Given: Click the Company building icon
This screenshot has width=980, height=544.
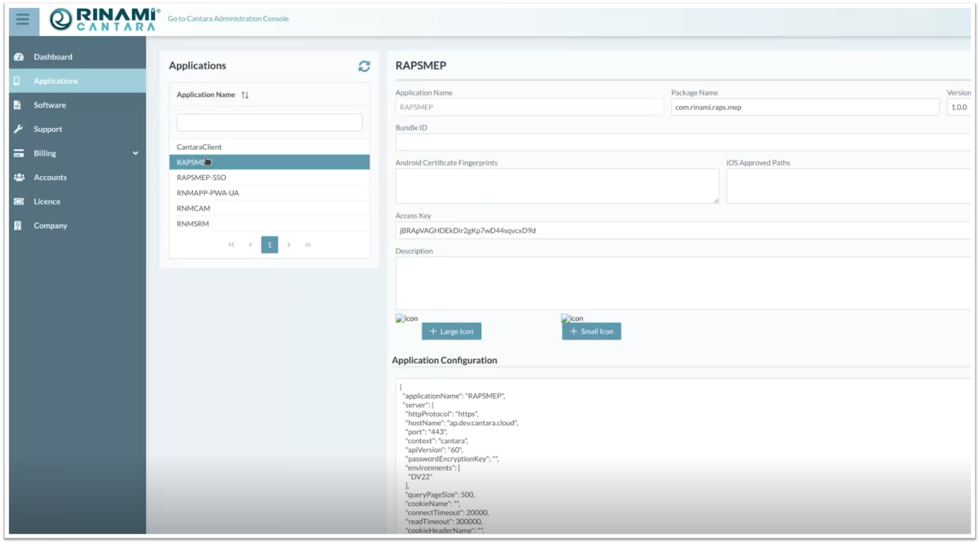Looking at the screenshot, I should tap(18, 225).
